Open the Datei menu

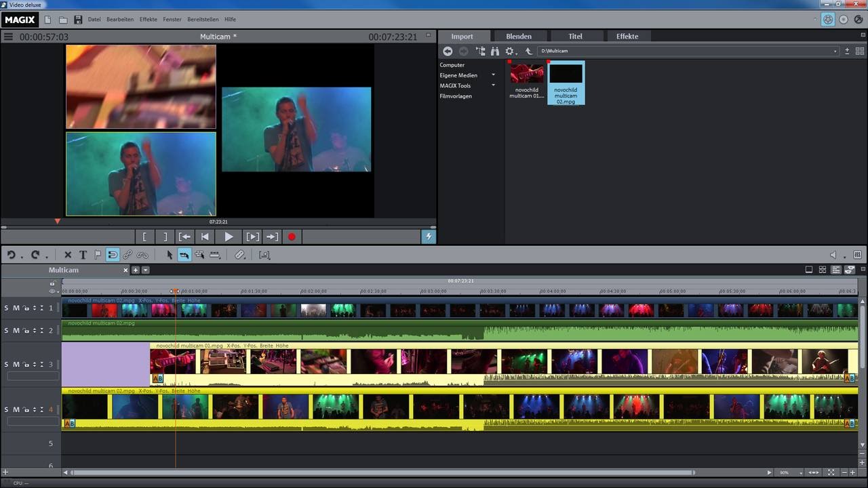(x=94, y=20)
